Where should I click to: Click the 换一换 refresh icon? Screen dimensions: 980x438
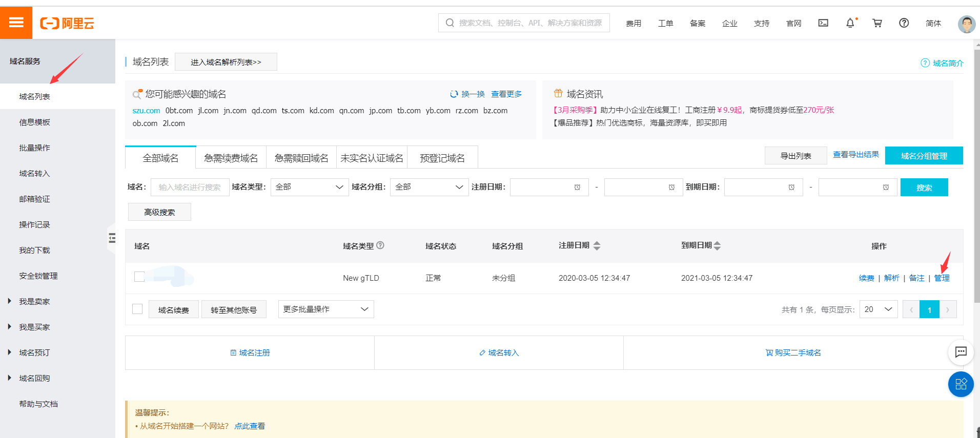tap(454, 94)
